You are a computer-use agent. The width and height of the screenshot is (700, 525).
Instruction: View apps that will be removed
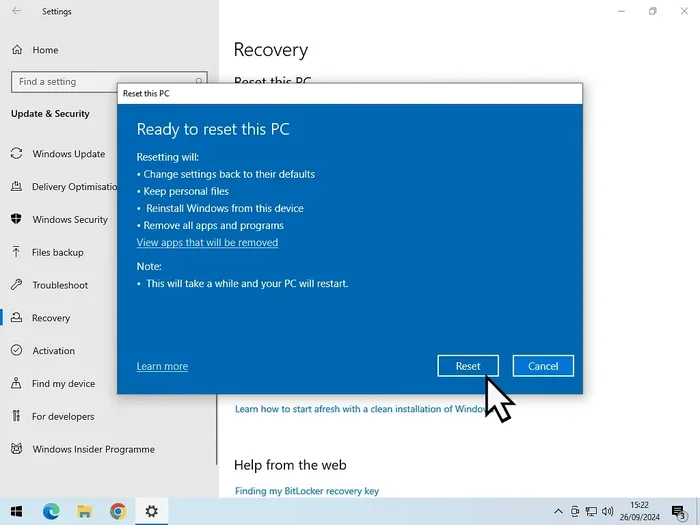(x=207, y=242)
